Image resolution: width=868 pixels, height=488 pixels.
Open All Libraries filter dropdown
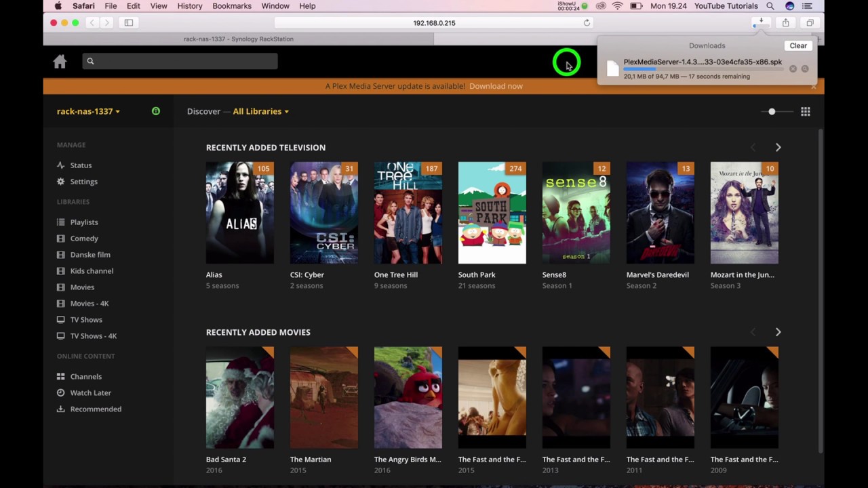pyautogui.click(x=260, y=111)
